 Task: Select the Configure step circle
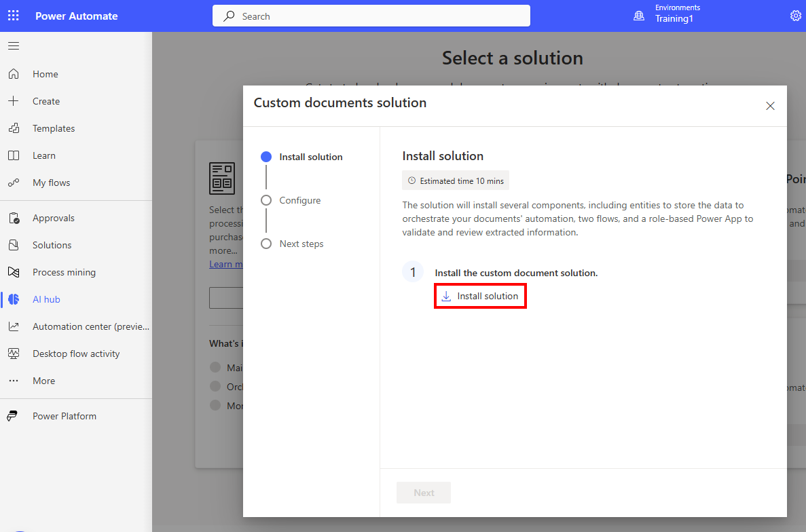click(x=266, y=200)
